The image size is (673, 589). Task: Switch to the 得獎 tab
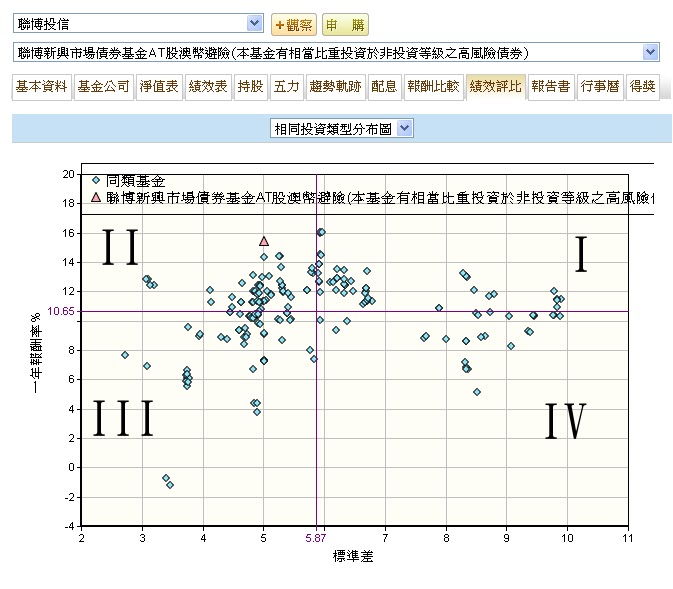pos(643,87)
